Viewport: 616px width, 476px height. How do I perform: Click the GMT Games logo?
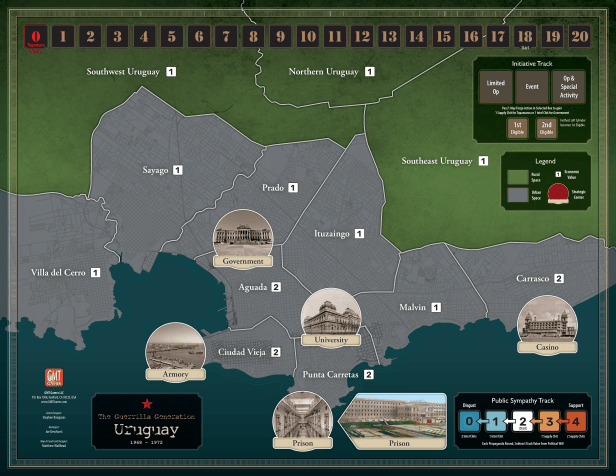54,379
